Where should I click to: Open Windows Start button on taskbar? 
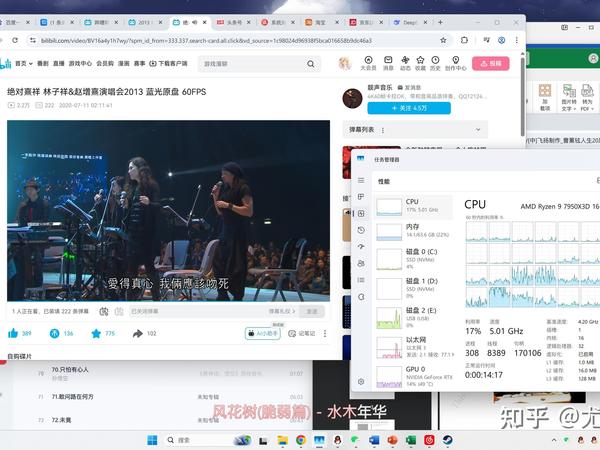(x=152, y=440)
